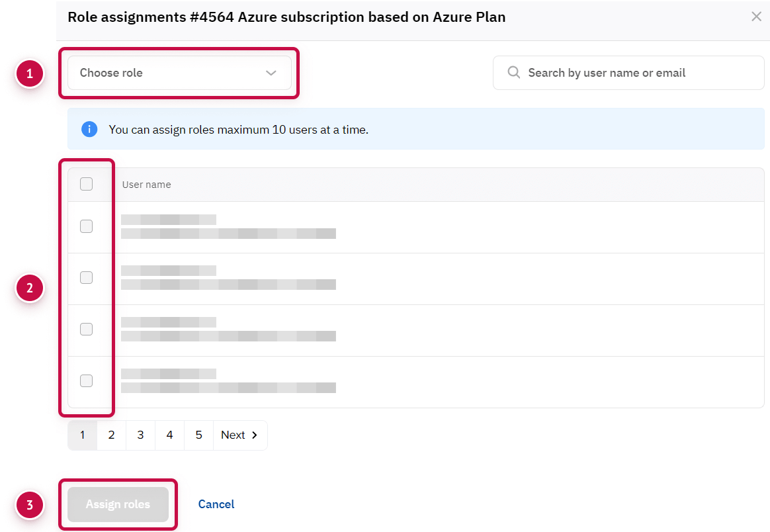Switch to page 5 of users
770x532 pixels.
click(x=199, y=435)
